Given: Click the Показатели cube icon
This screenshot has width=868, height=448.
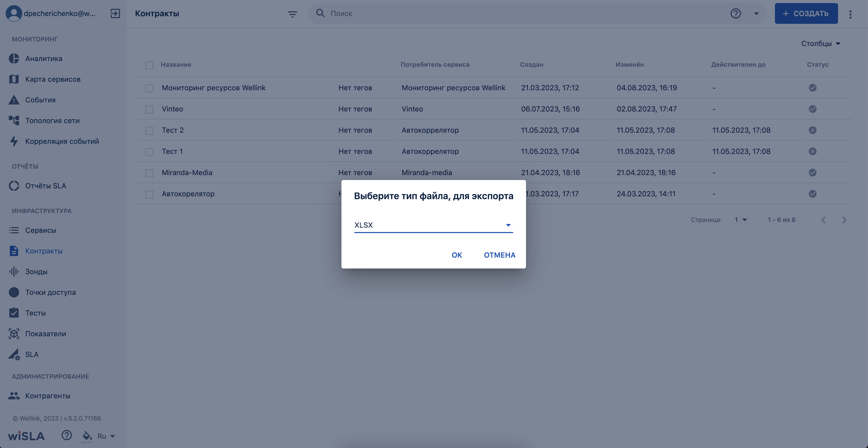Looking at the screenshot, I should tap(14, 334).
